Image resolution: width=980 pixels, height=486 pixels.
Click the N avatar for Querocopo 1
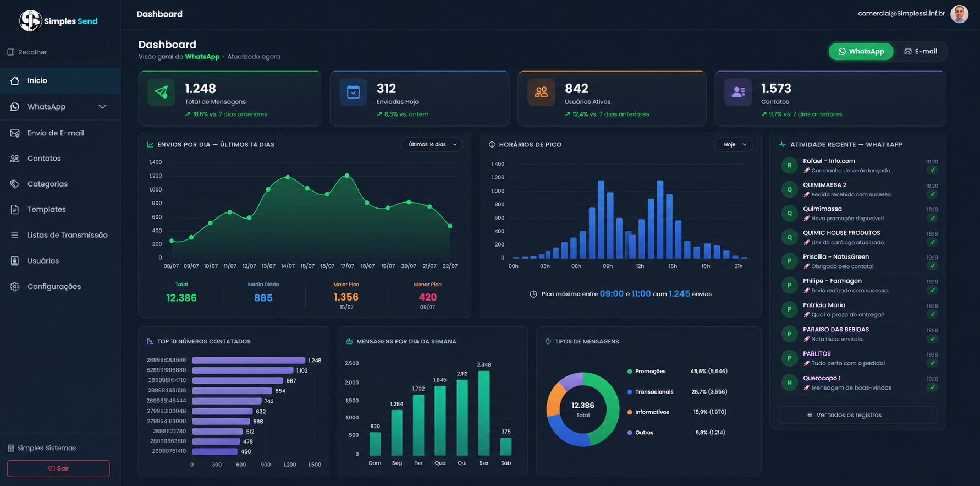pos(789,383)
